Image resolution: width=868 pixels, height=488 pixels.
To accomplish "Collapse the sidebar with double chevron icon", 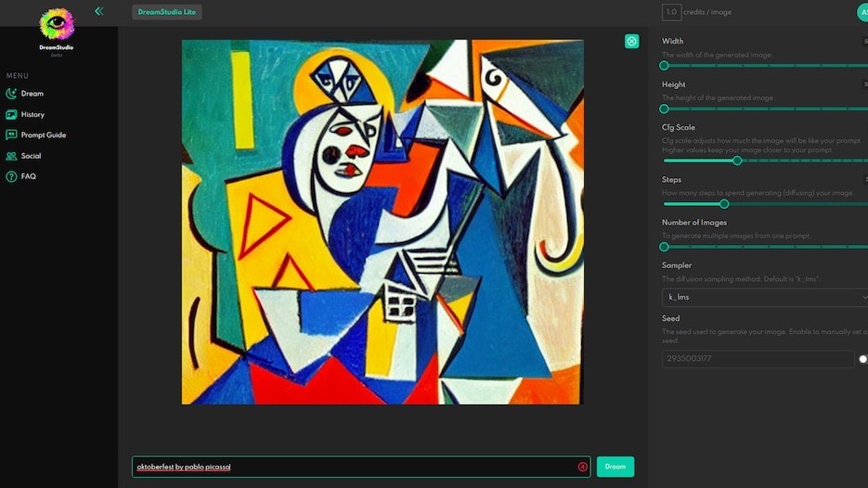I will (99, 11).
